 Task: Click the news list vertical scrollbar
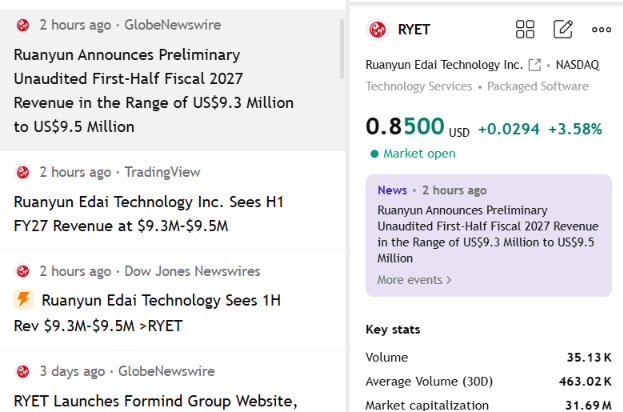click(x=342, y=49)
